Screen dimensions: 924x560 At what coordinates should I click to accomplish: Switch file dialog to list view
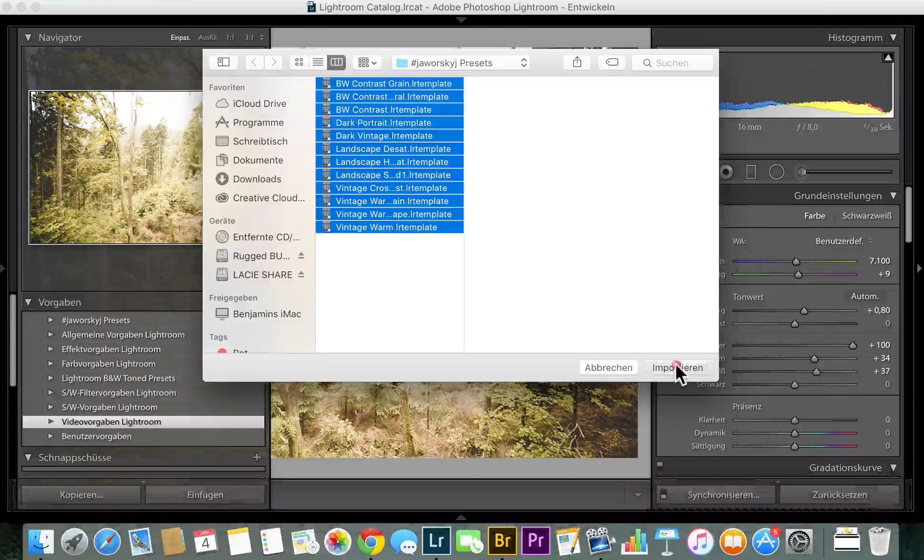(x=318, y=62)
